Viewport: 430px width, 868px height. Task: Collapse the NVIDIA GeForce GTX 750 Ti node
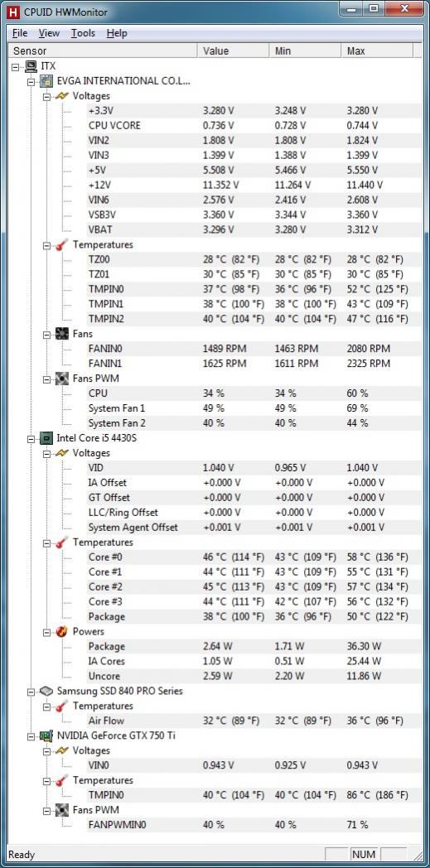[x=31, y=736]
